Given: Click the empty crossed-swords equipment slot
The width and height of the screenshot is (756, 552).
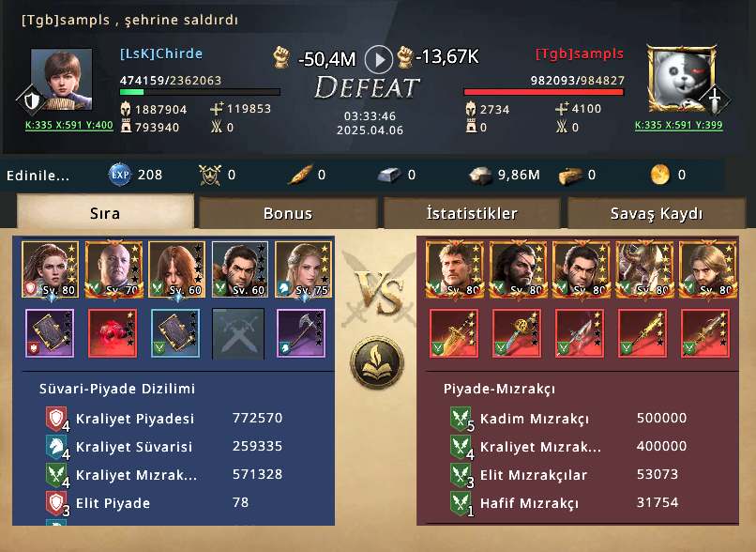Looking at the screenshot, I should pyautogui.click(x=238, y=333).
